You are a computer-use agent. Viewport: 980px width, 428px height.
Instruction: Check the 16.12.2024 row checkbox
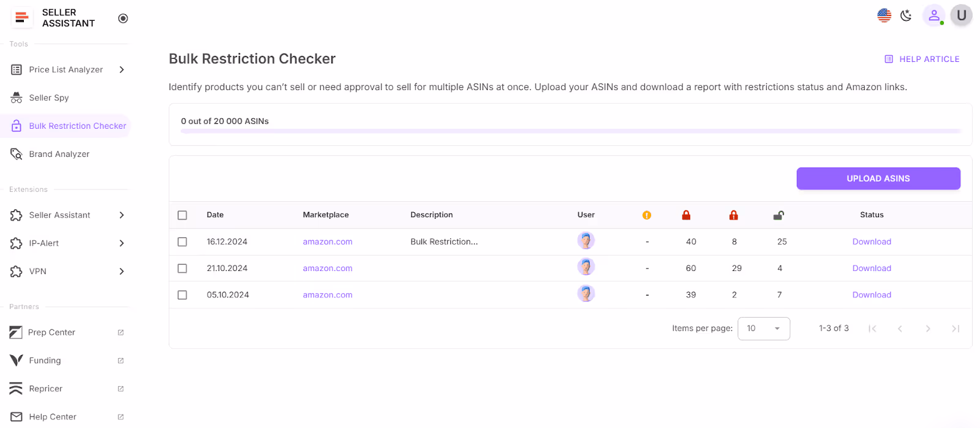coord(182,242)
